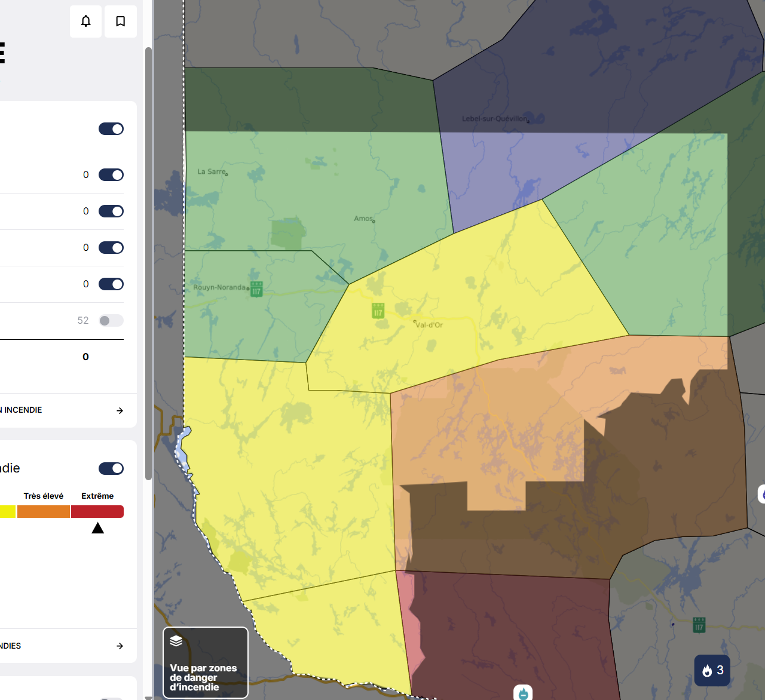Viewport: 765px width, 700px height.
Task: Click the Lebel-sur-Quévillon label on the map
Action: [495, 119]
